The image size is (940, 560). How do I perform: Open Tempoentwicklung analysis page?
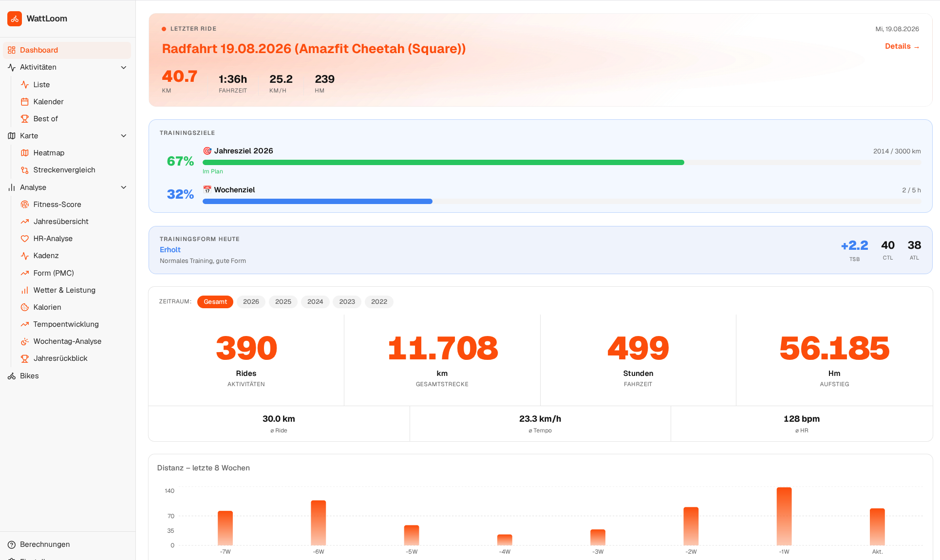[67, 324]
